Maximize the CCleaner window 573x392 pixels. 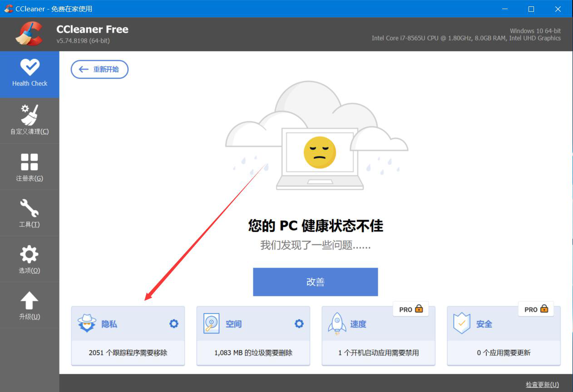coord(531,9)
